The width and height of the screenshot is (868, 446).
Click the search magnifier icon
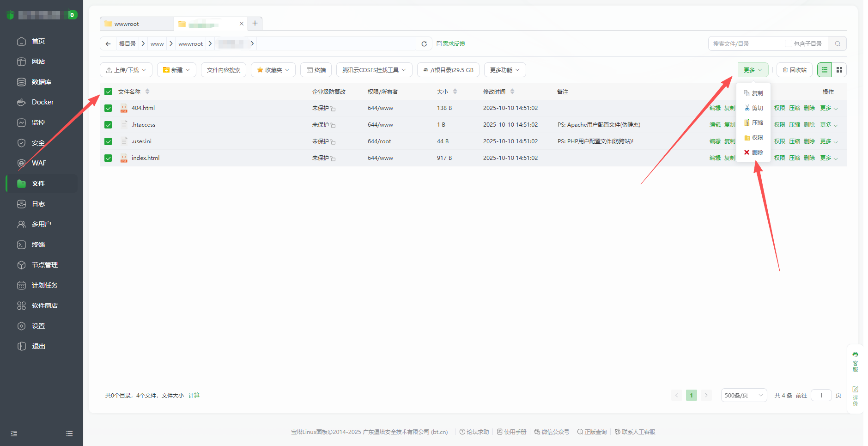837,44
